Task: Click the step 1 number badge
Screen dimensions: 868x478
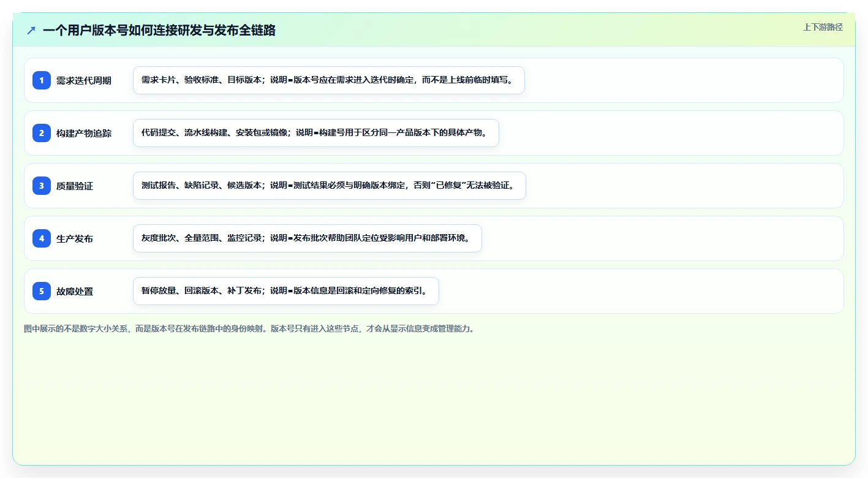Action: click(x=42, y=80)
